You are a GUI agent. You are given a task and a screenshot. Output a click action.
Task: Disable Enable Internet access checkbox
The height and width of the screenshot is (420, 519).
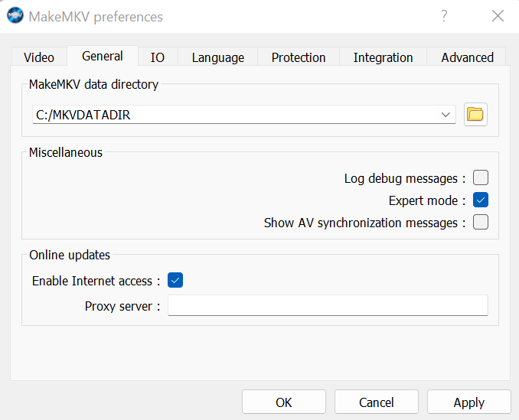point(175,280)
